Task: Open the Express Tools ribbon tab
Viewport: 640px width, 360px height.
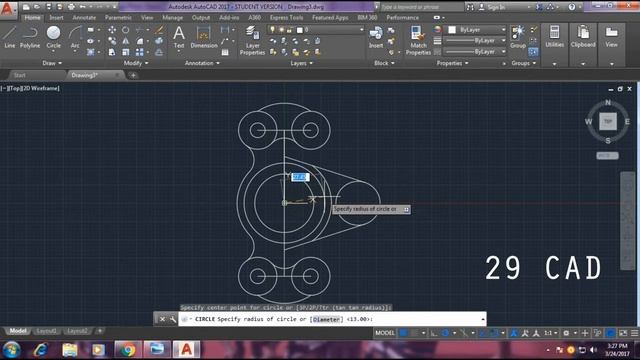Action: click(287, 18)
